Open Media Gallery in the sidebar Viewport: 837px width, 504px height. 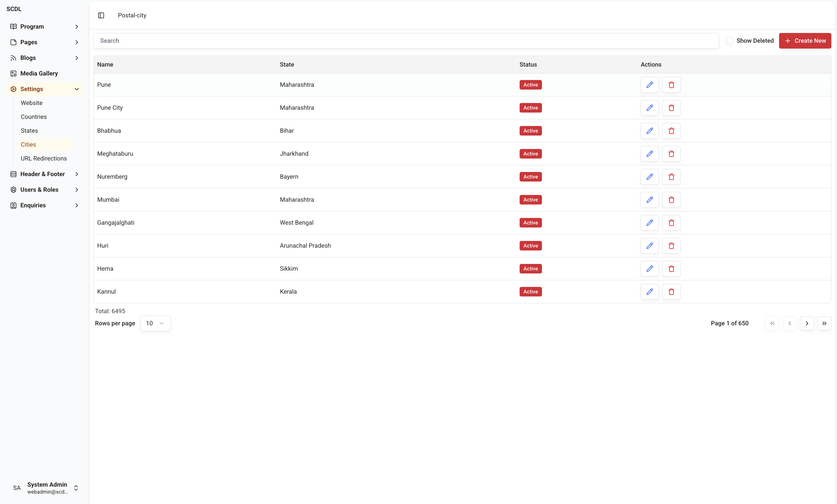pyautogui.click(x=39, y=73)
